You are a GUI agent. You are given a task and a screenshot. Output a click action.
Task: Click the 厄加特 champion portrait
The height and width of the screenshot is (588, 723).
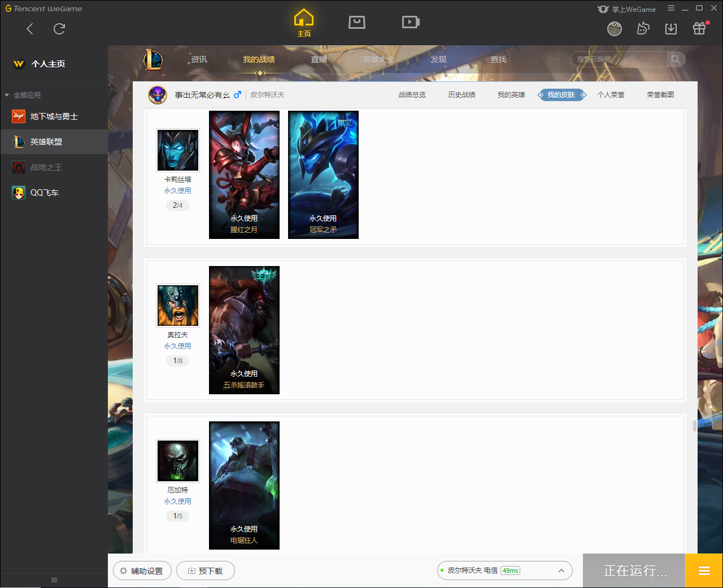(x=178, y=460)
